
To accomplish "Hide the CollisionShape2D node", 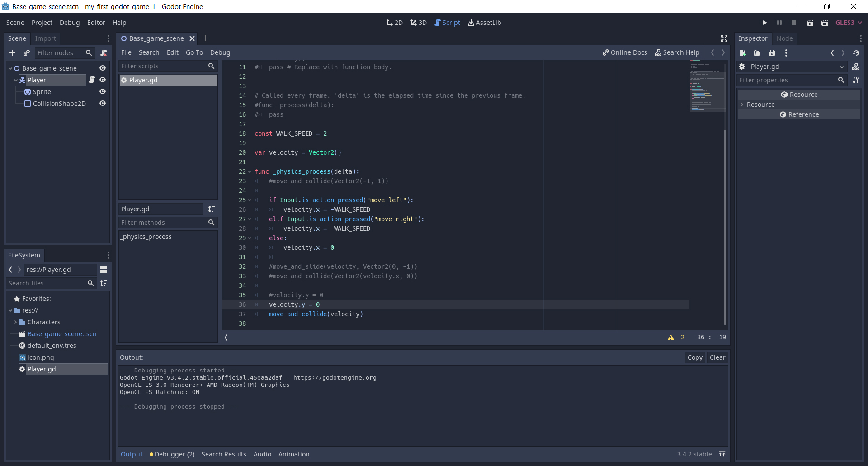I will pos(103,104).
